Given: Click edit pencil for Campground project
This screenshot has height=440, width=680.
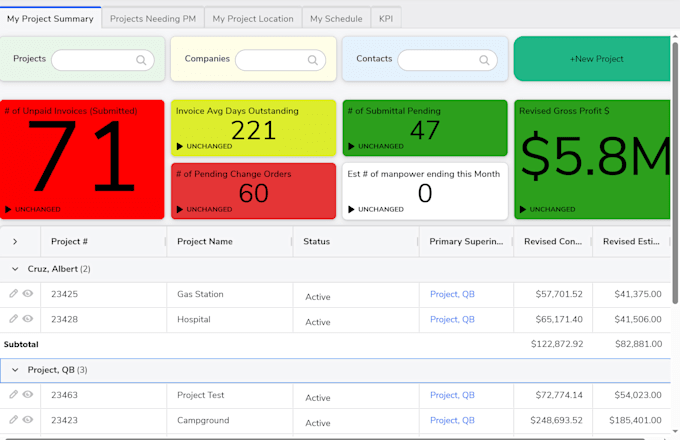Looking at the screenshot, I should coord(13,419).
